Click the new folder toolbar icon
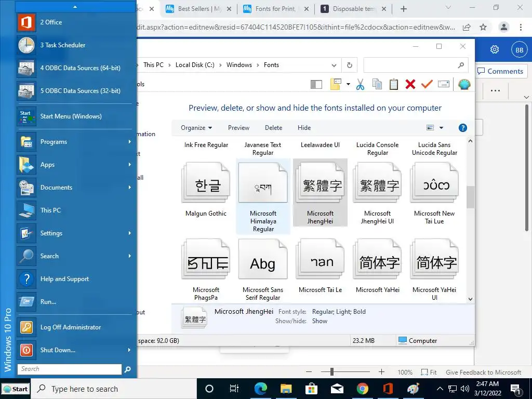Screen dimensions: 532x399 [336, 84]
